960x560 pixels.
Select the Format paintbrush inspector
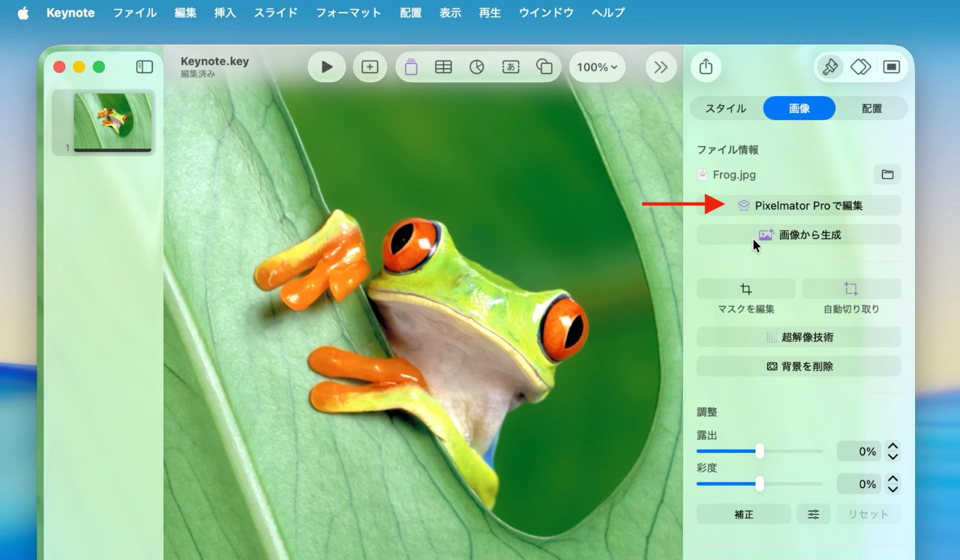click(829, 67)
